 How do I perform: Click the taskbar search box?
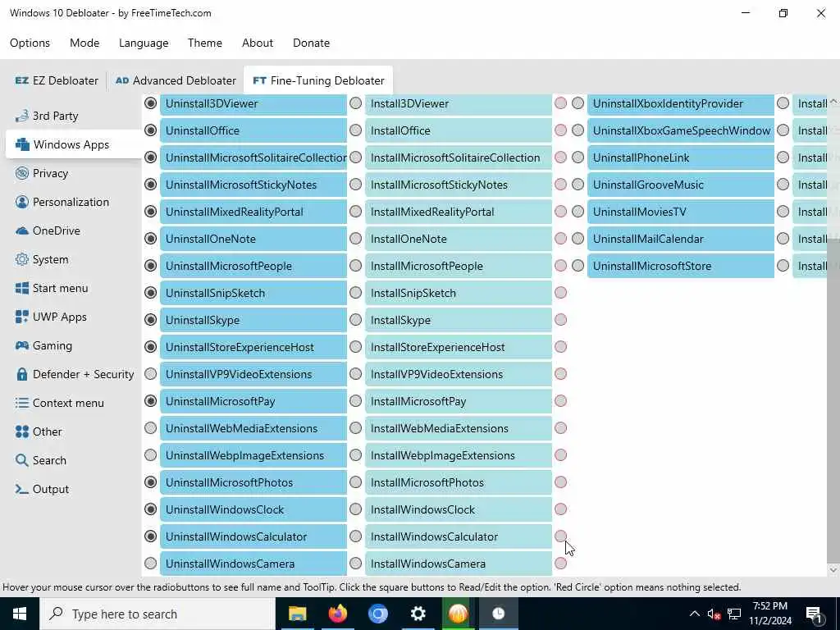pyautogui.click(x=157, y=614)
